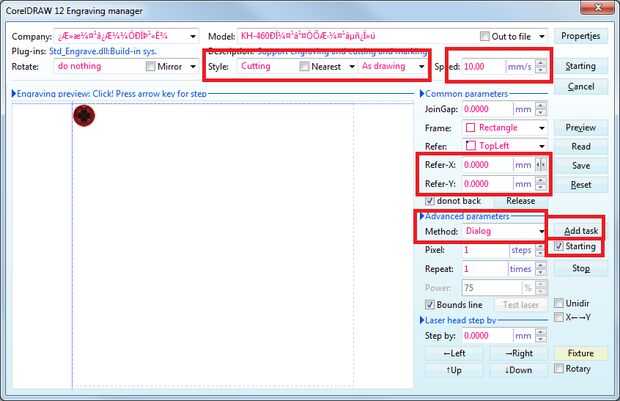Viewport: 620px width, 401px height.
Task: Click the Preview button
Action: (x=580, y=128)
